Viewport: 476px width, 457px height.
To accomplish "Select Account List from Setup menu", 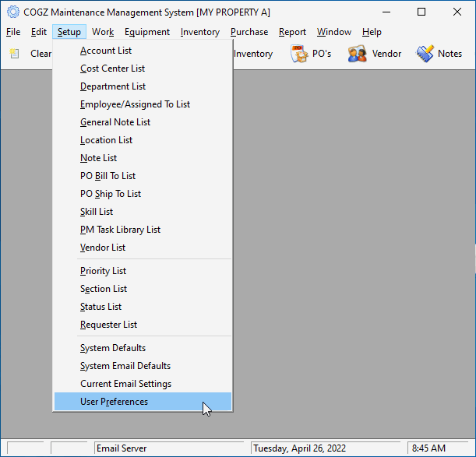I will 143,51.
